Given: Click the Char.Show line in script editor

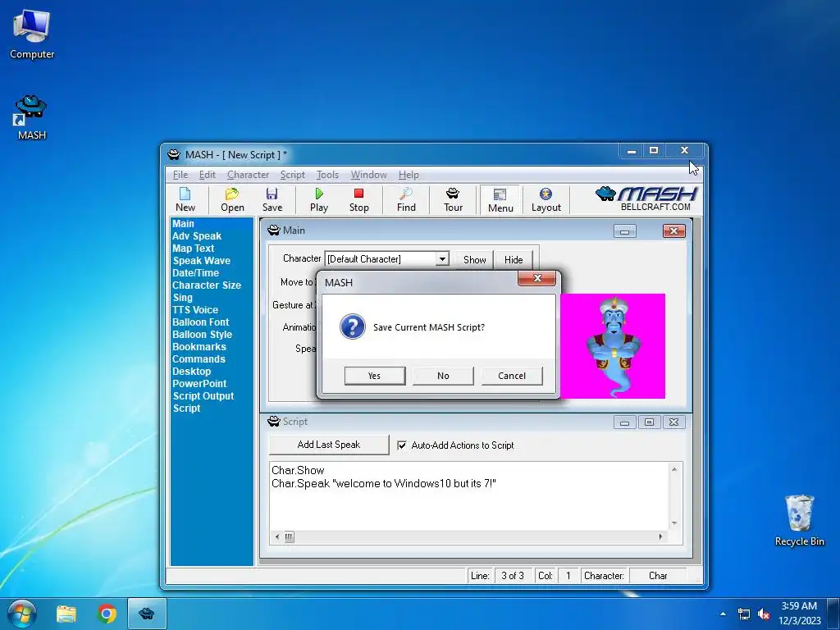Looking at the screenshot, I should tap(298, 470).
